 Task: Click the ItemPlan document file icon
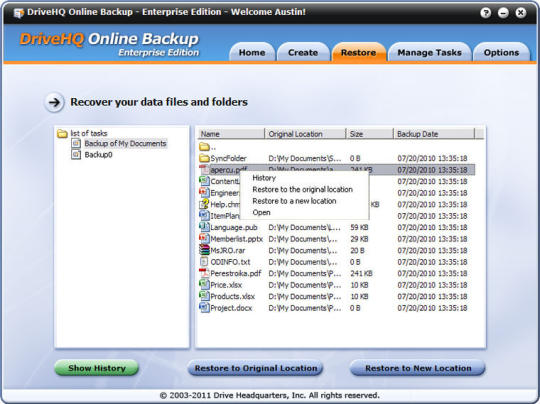pyautogui.click(x=204, y=216)
